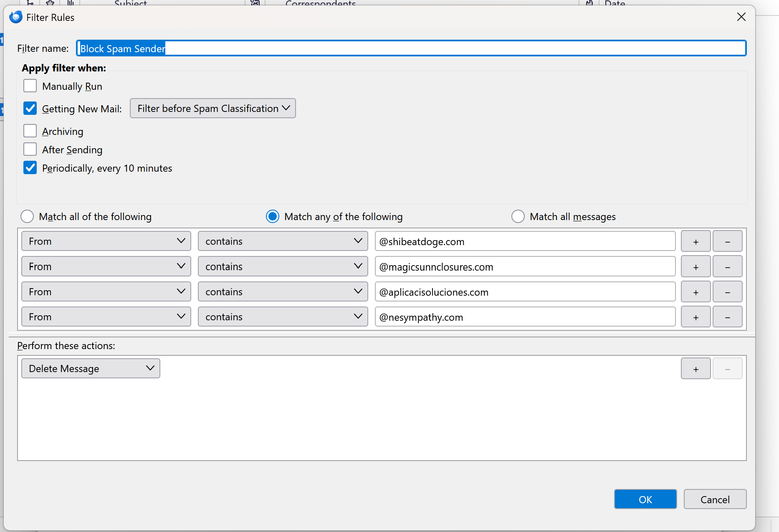
Task: Delete the @magicsunnclosures.com condition row
Action: click(727, 267)
